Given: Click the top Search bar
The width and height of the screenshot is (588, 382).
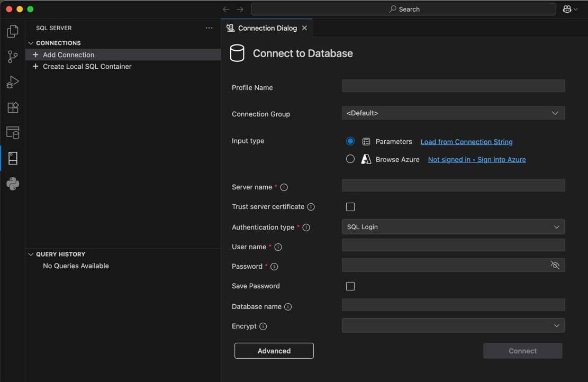Looking at the screenshot, I should [x=403, y=9].
